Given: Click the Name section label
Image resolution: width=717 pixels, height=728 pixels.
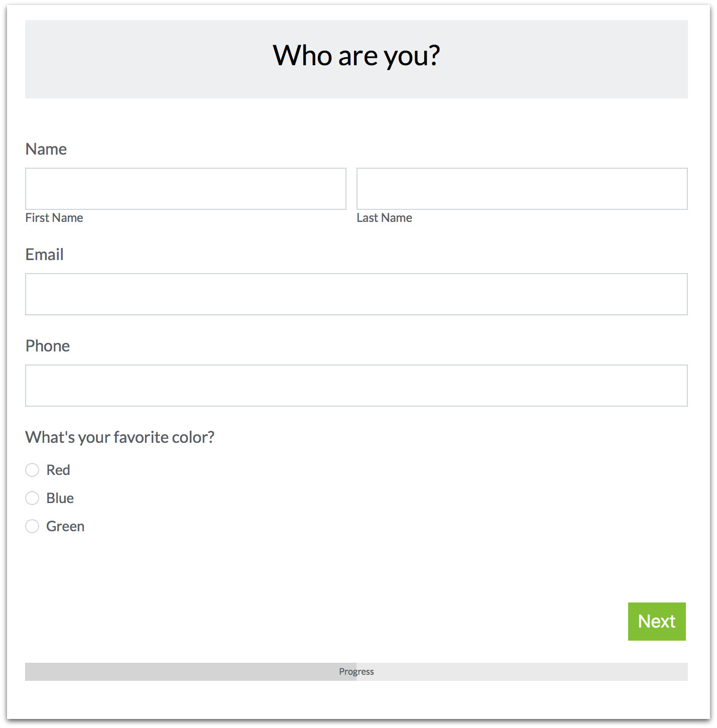Looking at the screenshot, I should [x=46, y=149].
